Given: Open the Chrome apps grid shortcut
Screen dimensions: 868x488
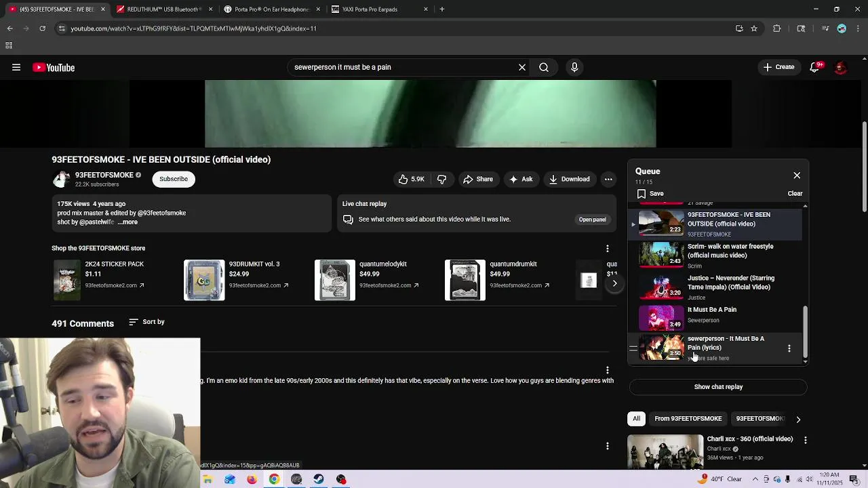Looking at the screenshot, I should coord(9,45).
